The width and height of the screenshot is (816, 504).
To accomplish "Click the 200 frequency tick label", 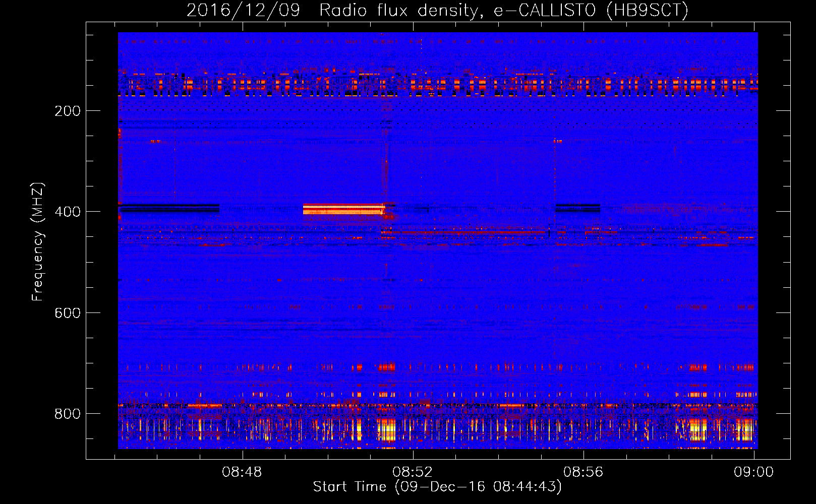I will point(68,111).
